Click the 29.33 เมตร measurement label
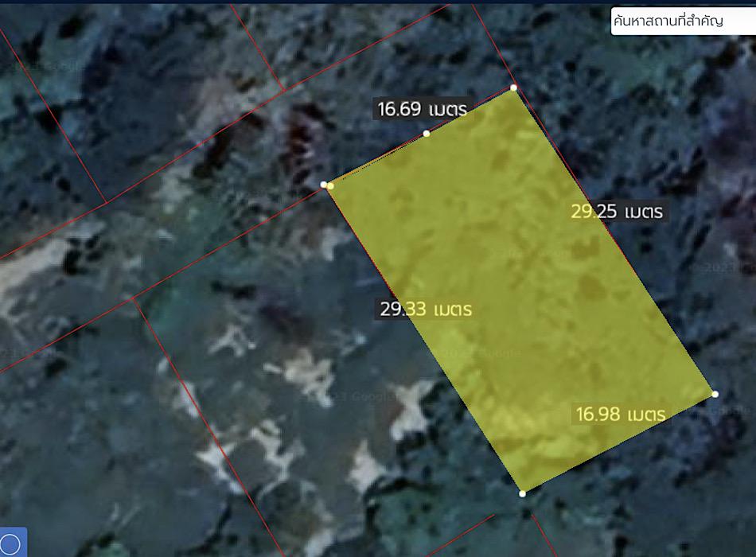 pyautogui.click(x=426, y=309)
